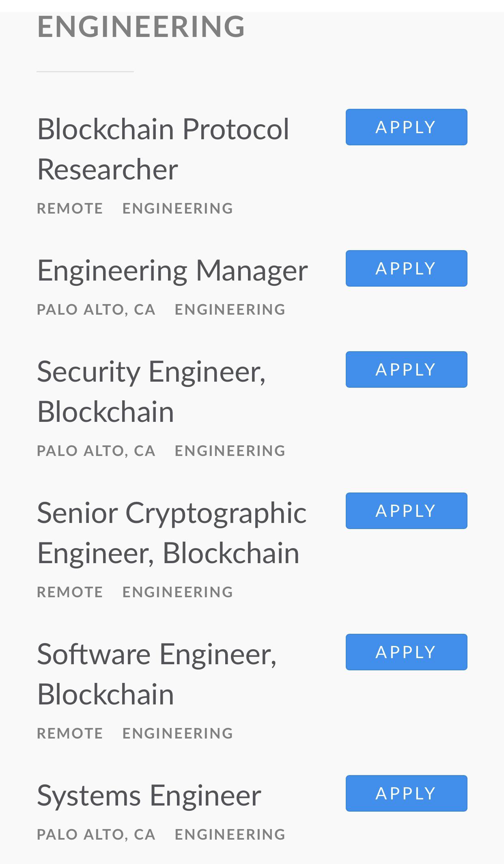Click the ENGINEERING section heading
The width and height of the screenshot is (504, 864).
coord(141,26)
